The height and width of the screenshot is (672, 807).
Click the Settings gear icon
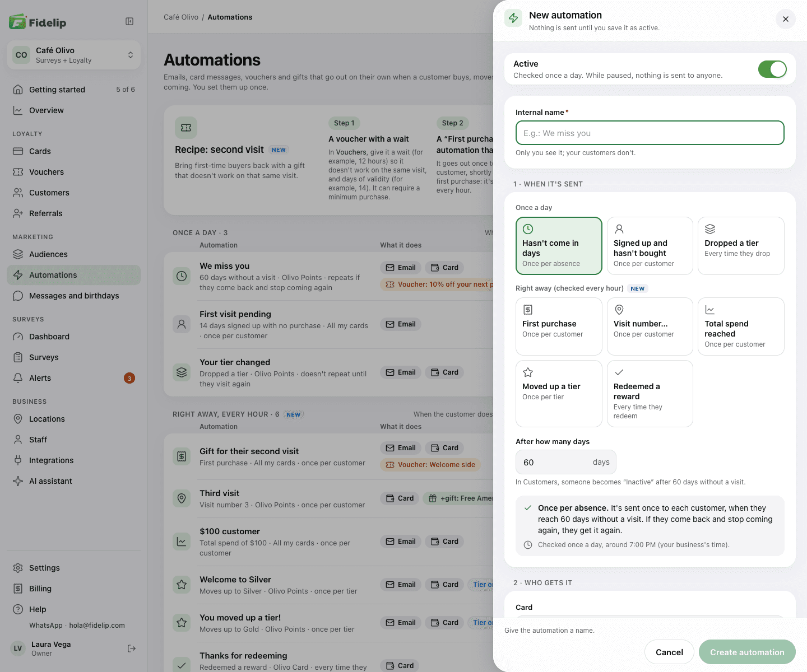click(18, 568)
